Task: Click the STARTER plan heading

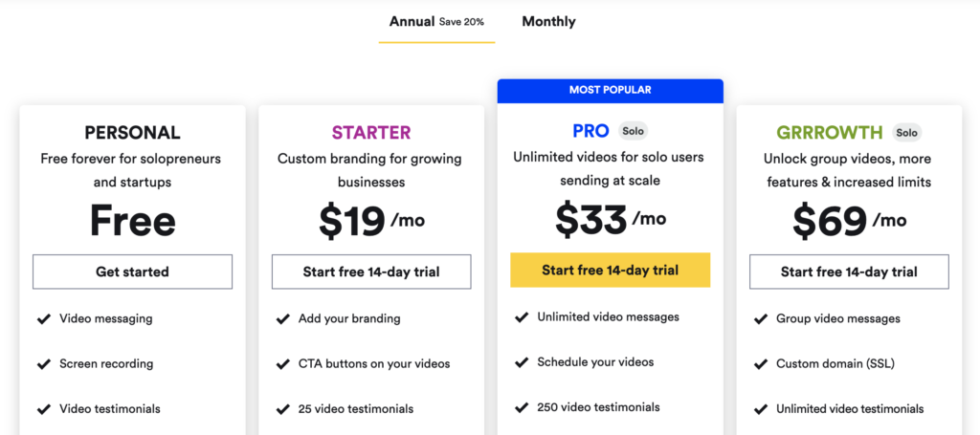Action: pyautogui.click(x=371, y=132)
